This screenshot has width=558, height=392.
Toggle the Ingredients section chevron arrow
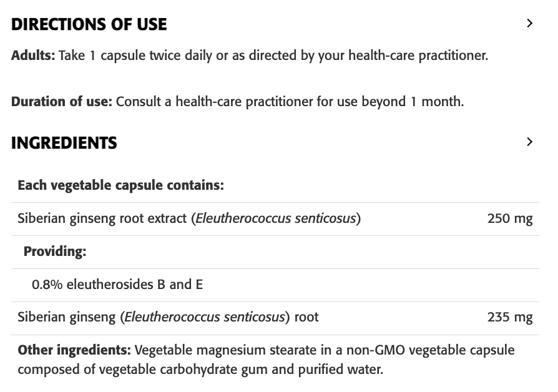tap(529, 142)
